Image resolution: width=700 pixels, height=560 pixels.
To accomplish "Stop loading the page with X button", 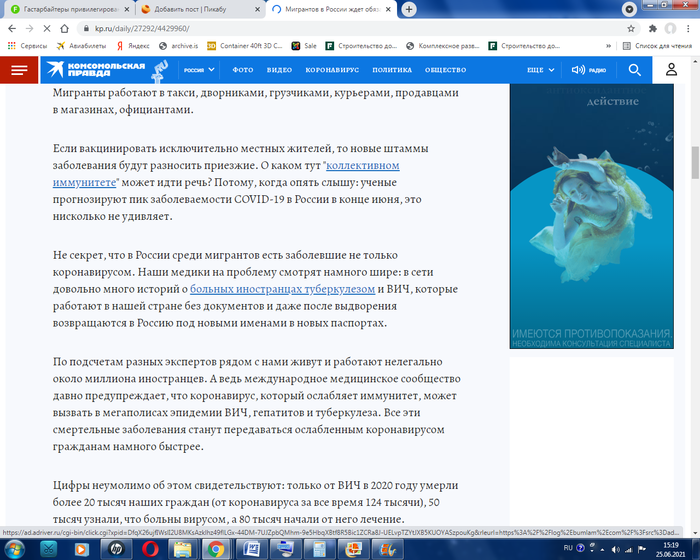I will pos(46,29).
